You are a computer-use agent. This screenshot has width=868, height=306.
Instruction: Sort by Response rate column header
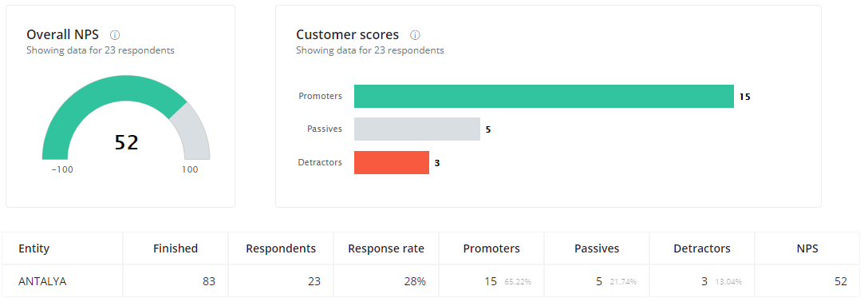[x=386, y=248]
